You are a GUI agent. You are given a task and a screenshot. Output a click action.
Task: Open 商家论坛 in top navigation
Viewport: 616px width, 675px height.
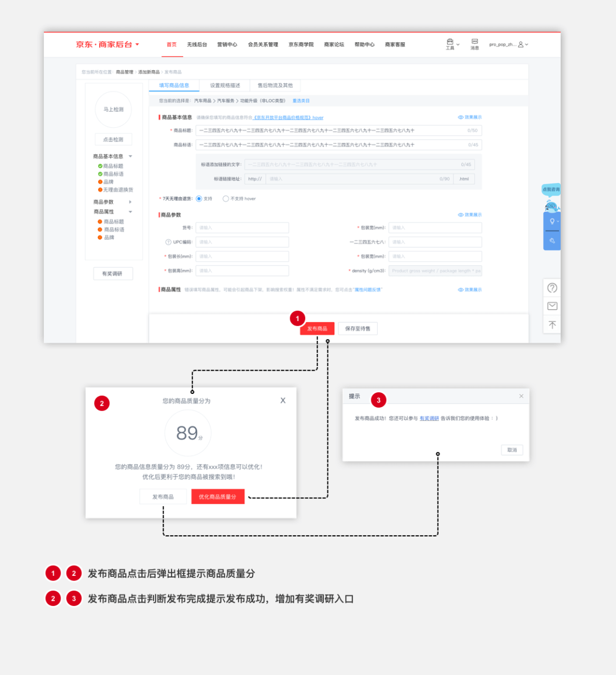(x=334, y=44)
